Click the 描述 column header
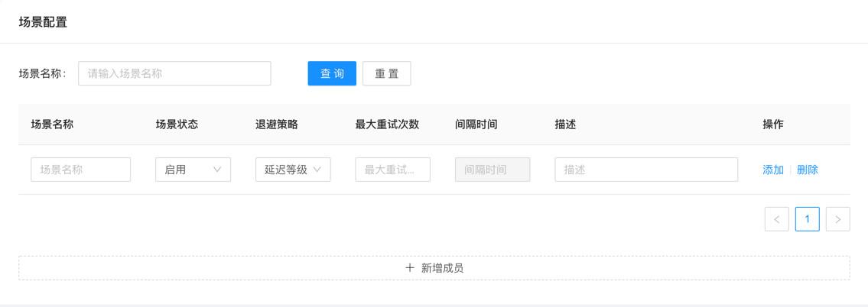Screen dimensions: 868x307 [565, 124]
